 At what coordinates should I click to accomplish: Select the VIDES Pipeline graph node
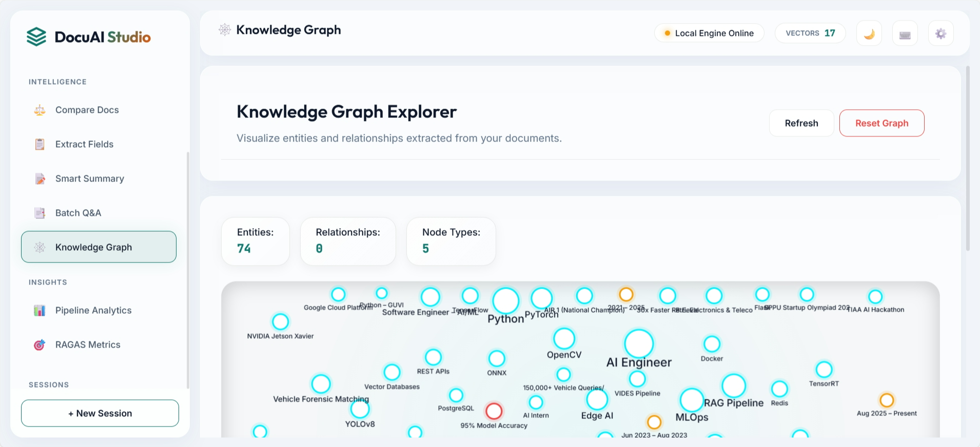(637, 379)
